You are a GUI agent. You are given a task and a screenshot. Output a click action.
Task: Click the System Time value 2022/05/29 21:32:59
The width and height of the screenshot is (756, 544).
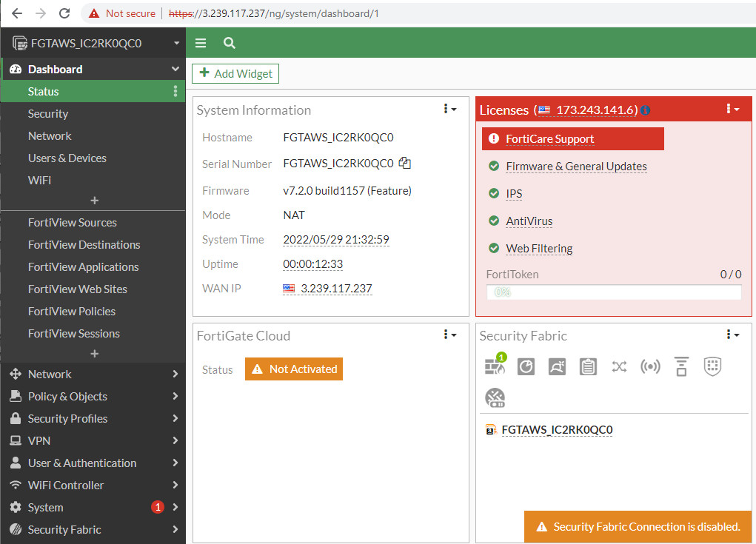tap(336, 240)
